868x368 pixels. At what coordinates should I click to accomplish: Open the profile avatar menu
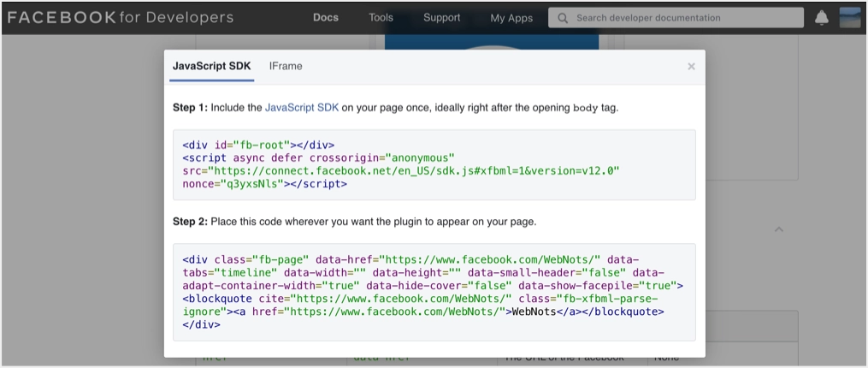850,18
